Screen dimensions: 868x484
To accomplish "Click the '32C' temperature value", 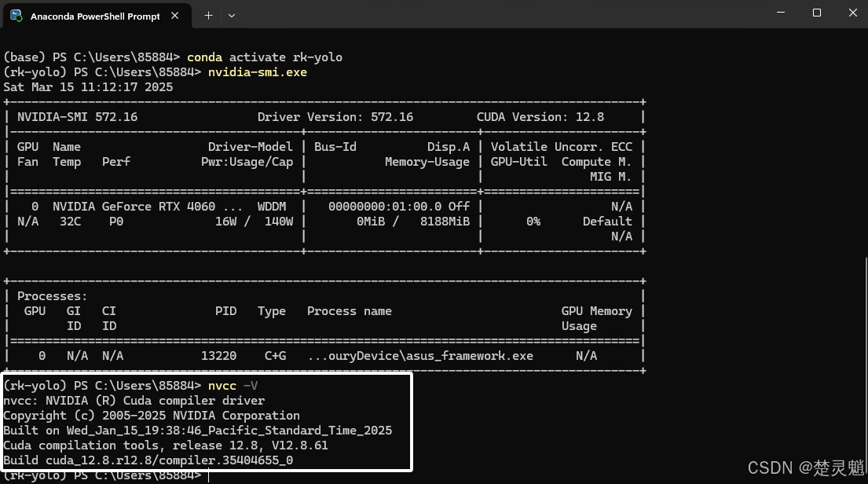I will 70,222.
